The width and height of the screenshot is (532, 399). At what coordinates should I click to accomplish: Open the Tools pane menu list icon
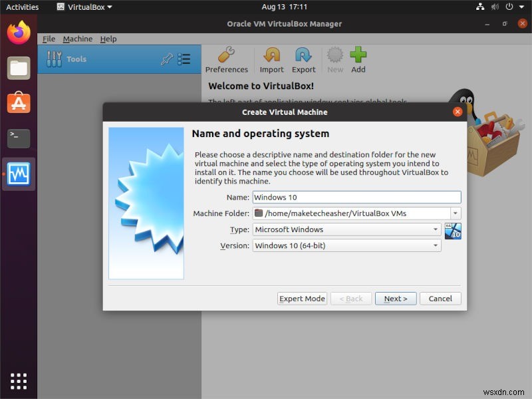tap(184, 59)
